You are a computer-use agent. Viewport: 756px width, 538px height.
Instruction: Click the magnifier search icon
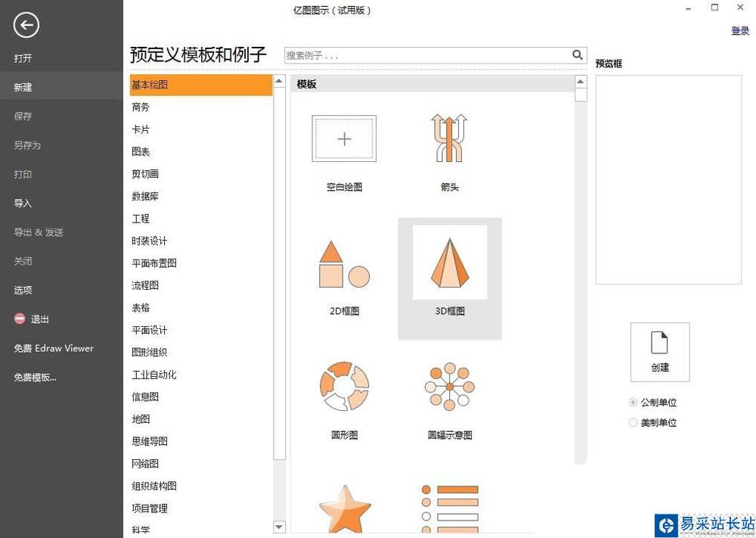[x=578, y=55]
